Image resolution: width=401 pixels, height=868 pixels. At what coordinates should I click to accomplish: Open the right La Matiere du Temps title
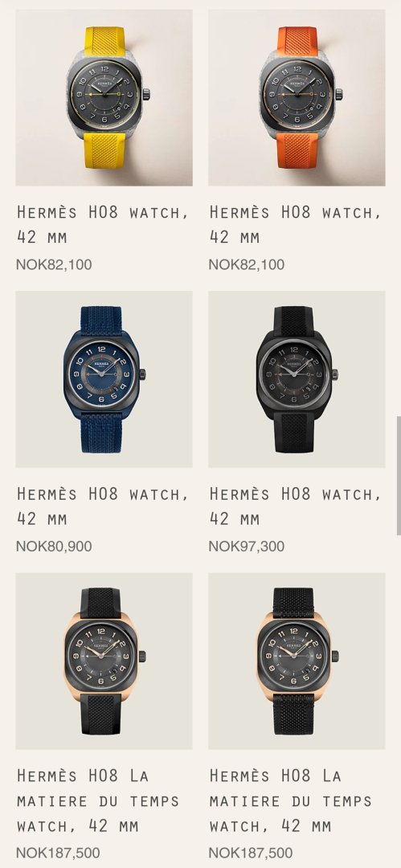pyautogui.click(x=291, y=800)
